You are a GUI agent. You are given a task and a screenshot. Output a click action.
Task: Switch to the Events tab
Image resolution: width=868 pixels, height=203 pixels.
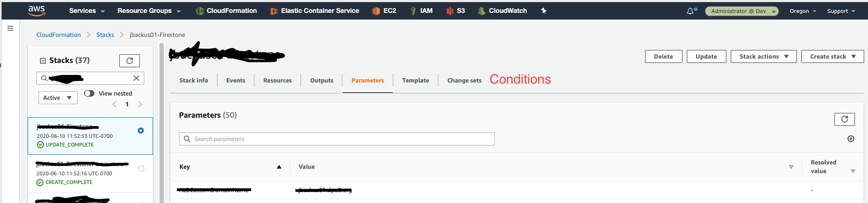pyautogui.click(x=235, y=80)
